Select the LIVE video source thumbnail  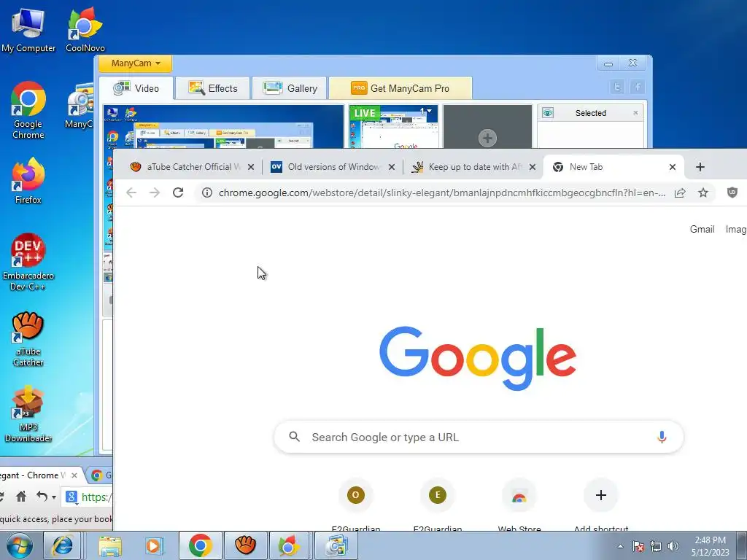(x=393, y=127)
